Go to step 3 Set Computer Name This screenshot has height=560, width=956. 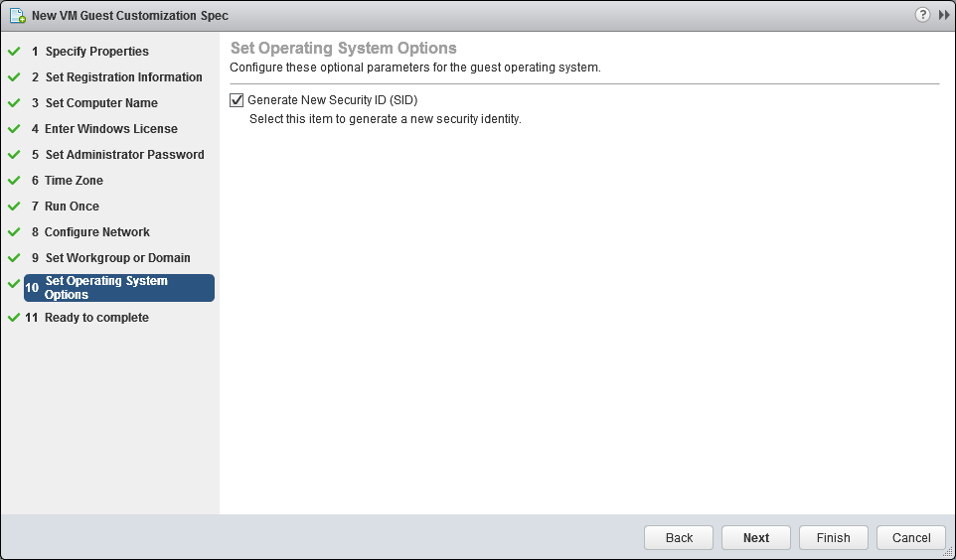tap(94, 103)
